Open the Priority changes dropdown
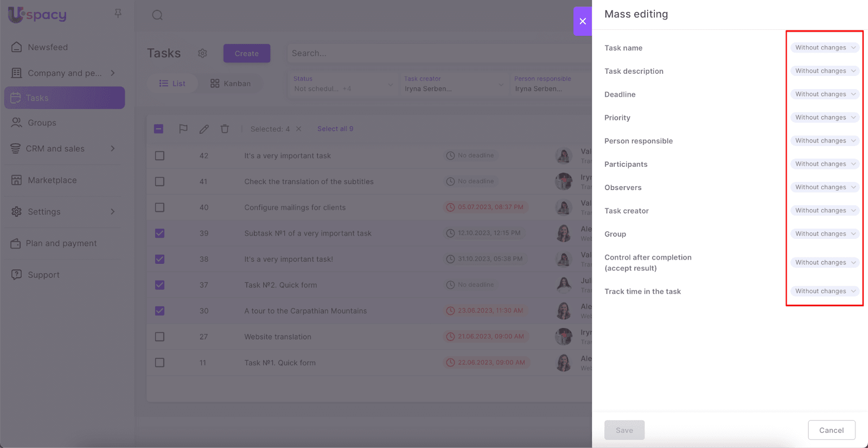Viewport: 868px width, 448px height. pos(825,117)
